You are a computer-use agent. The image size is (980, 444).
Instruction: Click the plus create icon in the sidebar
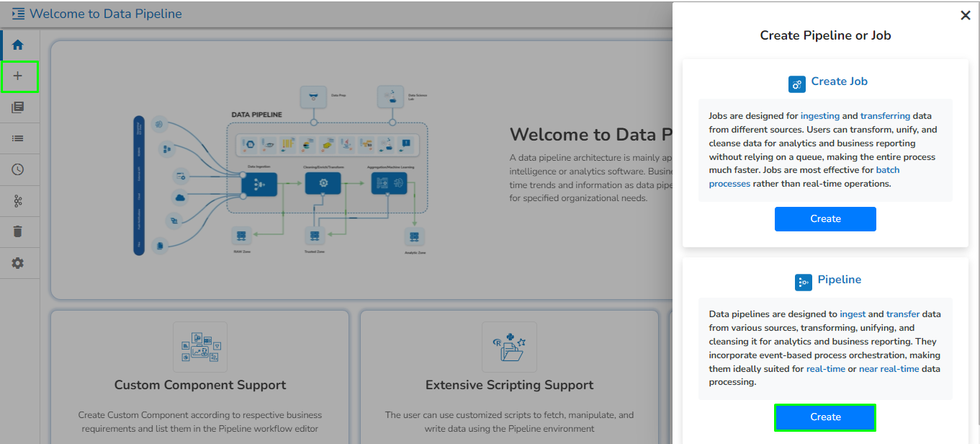coord(19,76)
